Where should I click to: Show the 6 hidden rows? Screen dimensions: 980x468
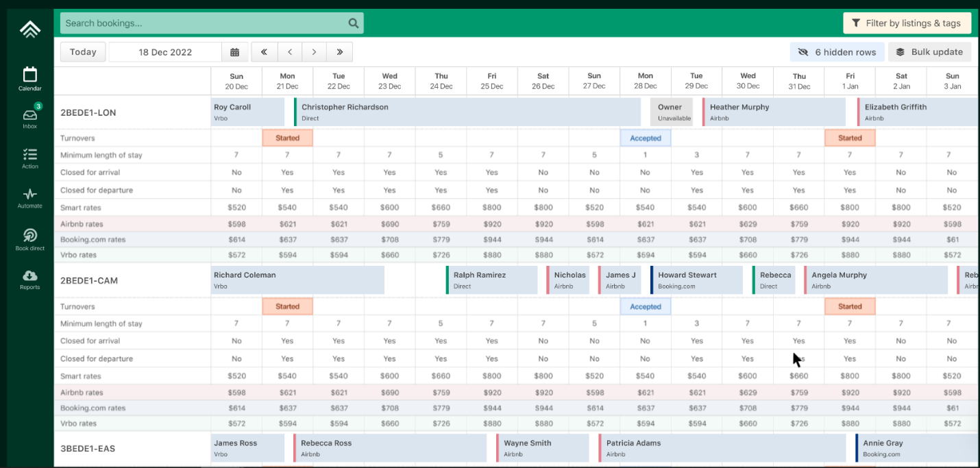tap(837, 52)
